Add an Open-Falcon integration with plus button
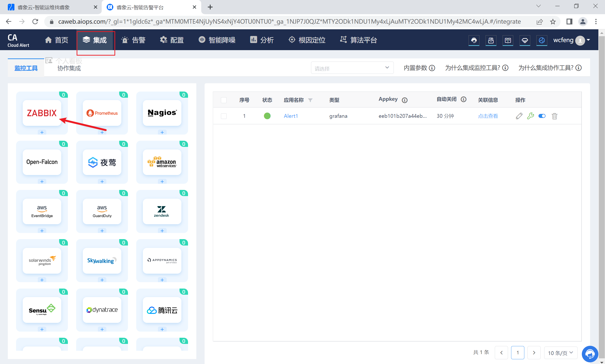 tap(42, 182)
